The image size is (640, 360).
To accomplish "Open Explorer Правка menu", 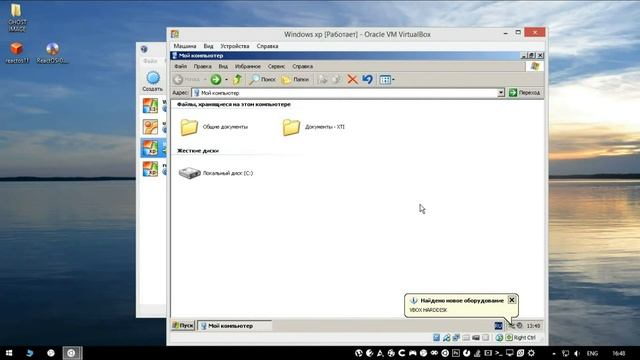I will click(202, 66).
